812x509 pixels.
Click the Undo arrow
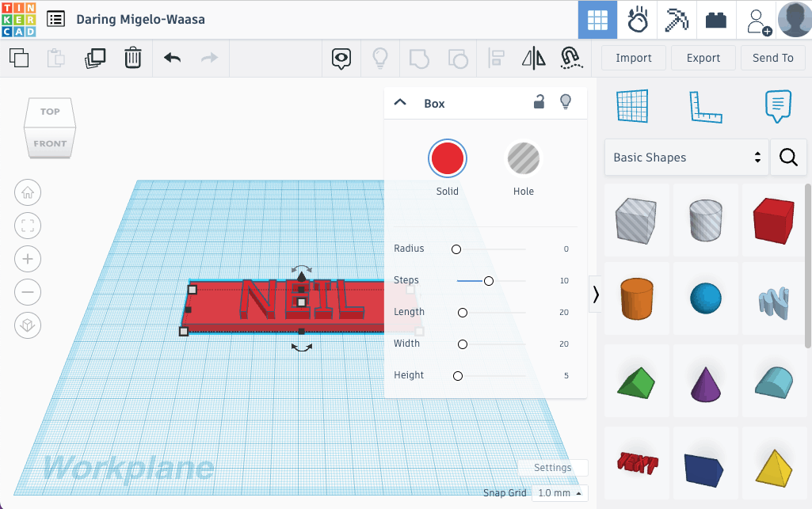click(x=172, y=58)
